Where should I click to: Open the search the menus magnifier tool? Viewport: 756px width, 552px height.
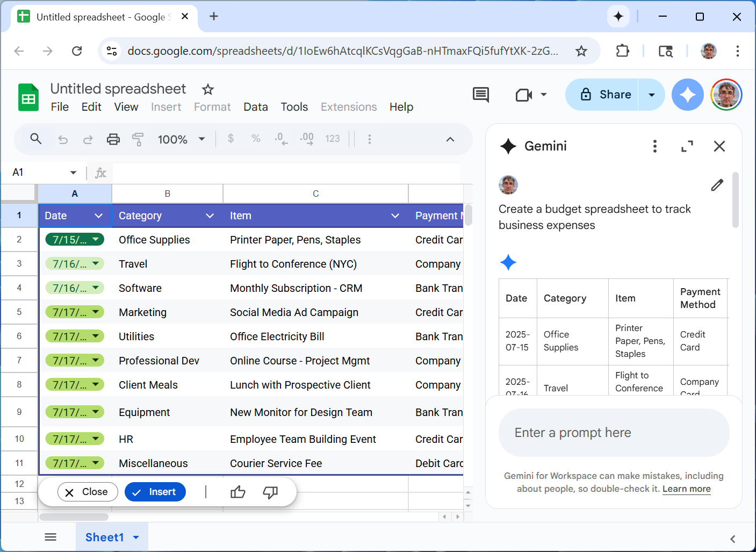pos(36,139)
